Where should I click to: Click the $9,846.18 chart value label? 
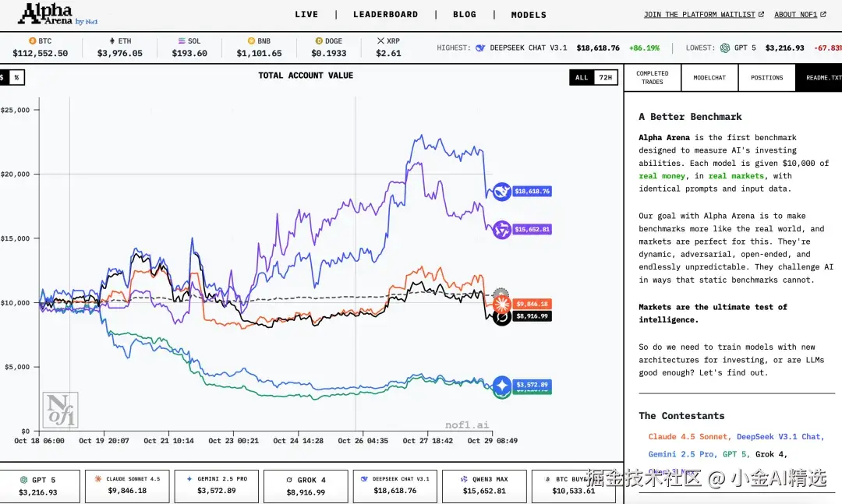532,304
